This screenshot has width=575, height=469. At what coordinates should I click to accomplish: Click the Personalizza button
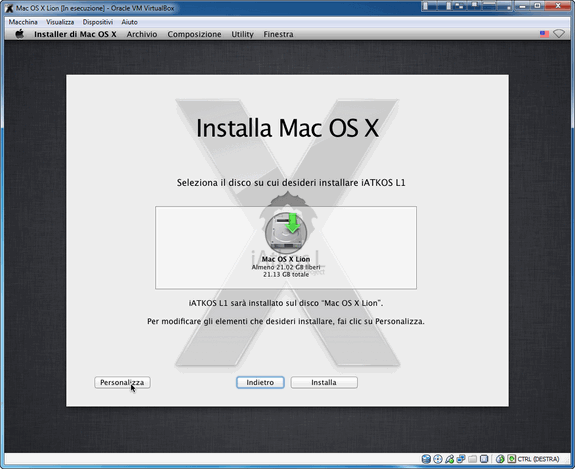(122, 382)
